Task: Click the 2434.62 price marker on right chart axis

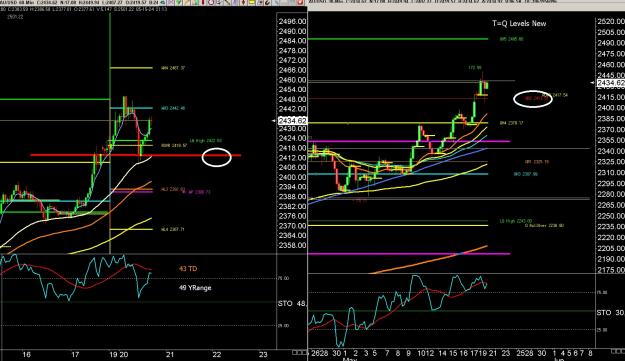Action: [610, 82]
